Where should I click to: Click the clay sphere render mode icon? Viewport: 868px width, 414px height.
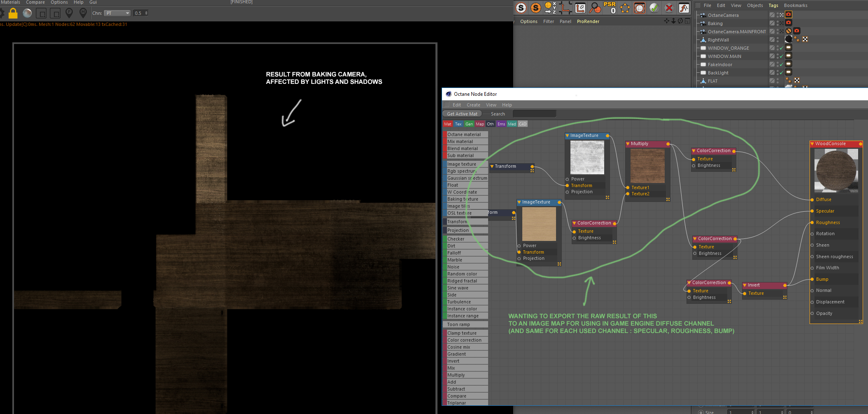click(x=27, y=13)
